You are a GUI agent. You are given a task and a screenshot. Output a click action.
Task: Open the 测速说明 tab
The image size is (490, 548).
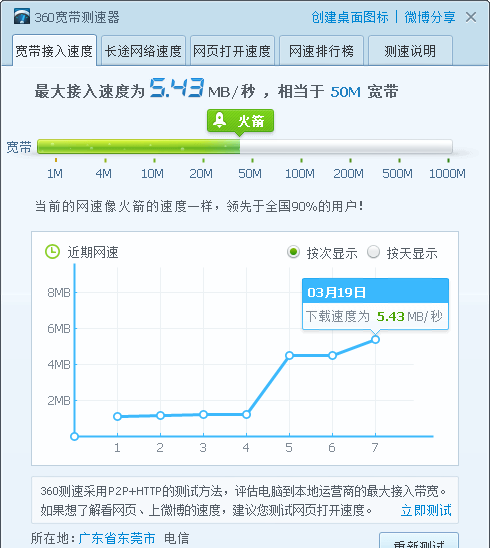pos(410,51)
